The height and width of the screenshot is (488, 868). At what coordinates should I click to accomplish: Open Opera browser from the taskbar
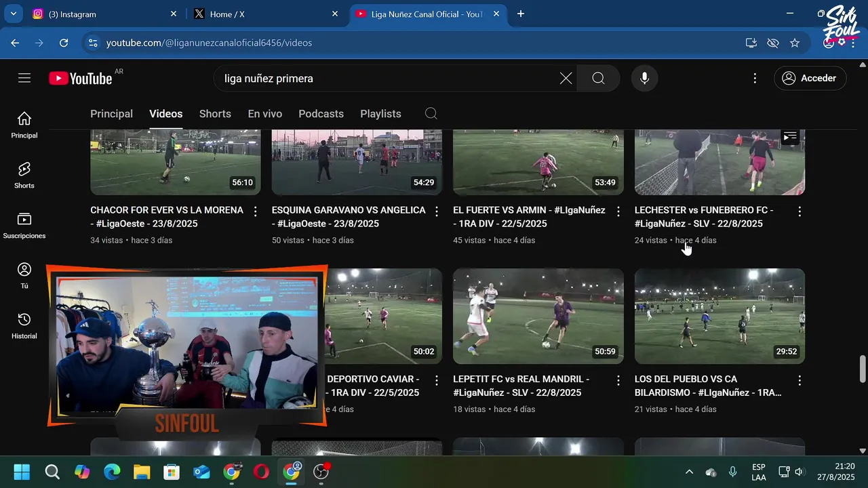(261, 472)
